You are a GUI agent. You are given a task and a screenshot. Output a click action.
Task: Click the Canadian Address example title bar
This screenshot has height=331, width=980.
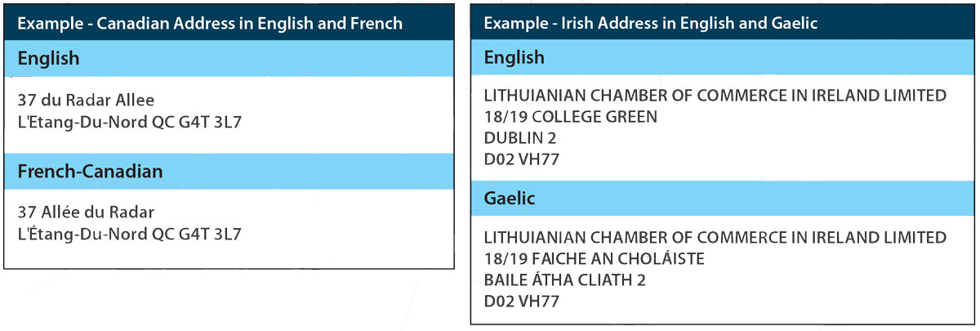229,22
